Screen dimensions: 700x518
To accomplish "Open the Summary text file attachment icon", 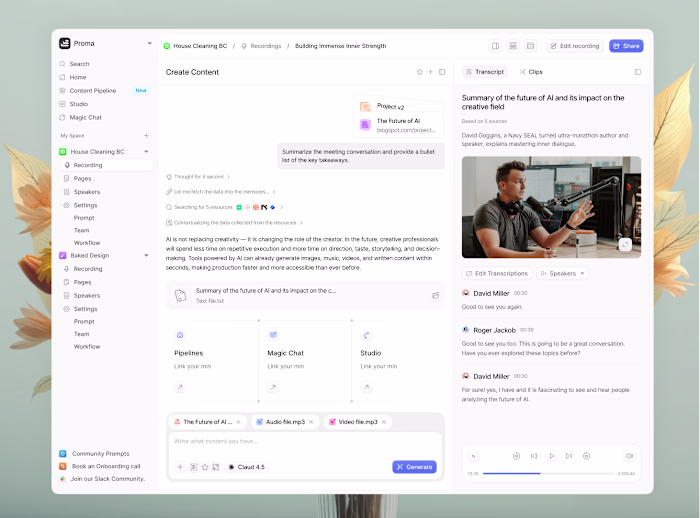I will point(436,295).
